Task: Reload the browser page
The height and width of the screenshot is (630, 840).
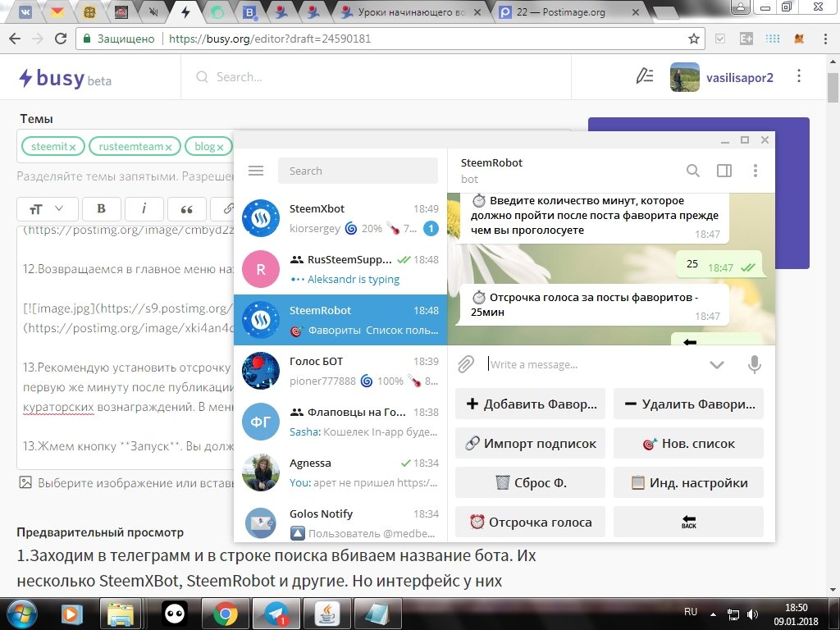Action: [x=61, y=39]
